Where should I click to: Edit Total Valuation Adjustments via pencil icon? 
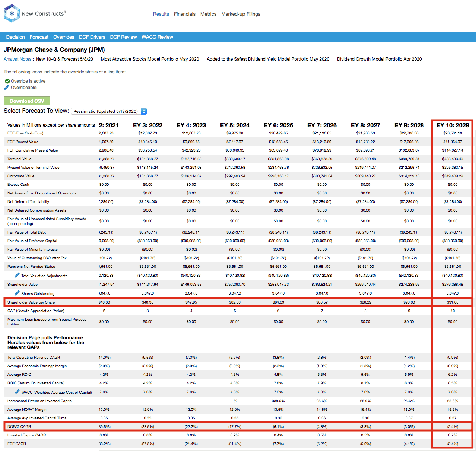coord(17,275)
